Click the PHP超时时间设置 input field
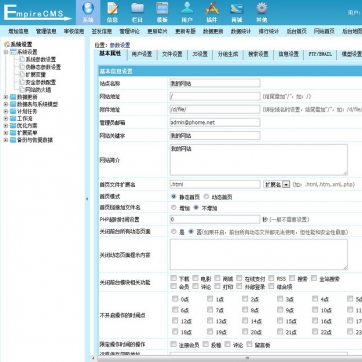The width and height of the screenshot is (362, 362). (215, 219)
